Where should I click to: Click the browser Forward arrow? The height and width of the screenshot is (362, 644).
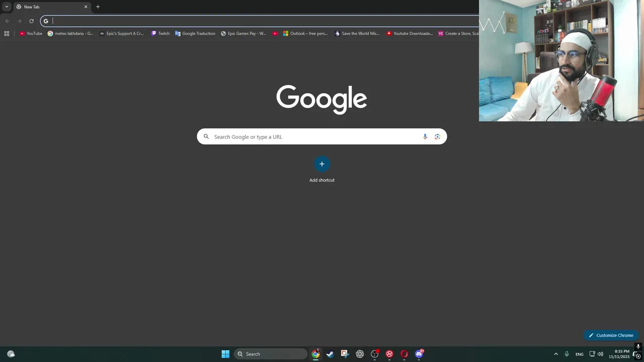coord(19,21)
